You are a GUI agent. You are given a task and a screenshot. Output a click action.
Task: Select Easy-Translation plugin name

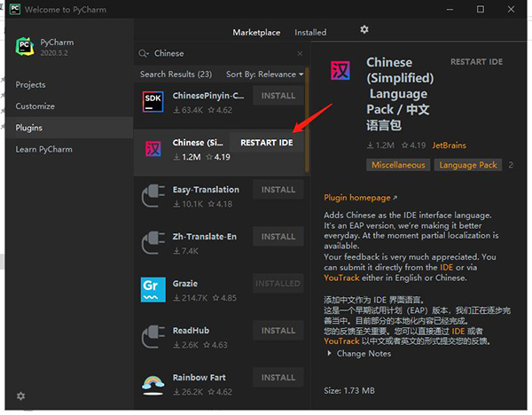[x=206, y=190]
